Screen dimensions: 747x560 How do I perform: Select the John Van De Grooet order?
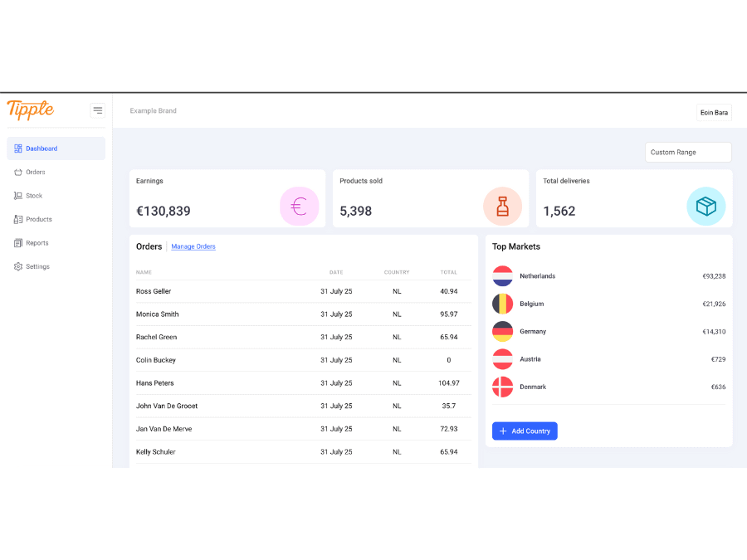304,407
